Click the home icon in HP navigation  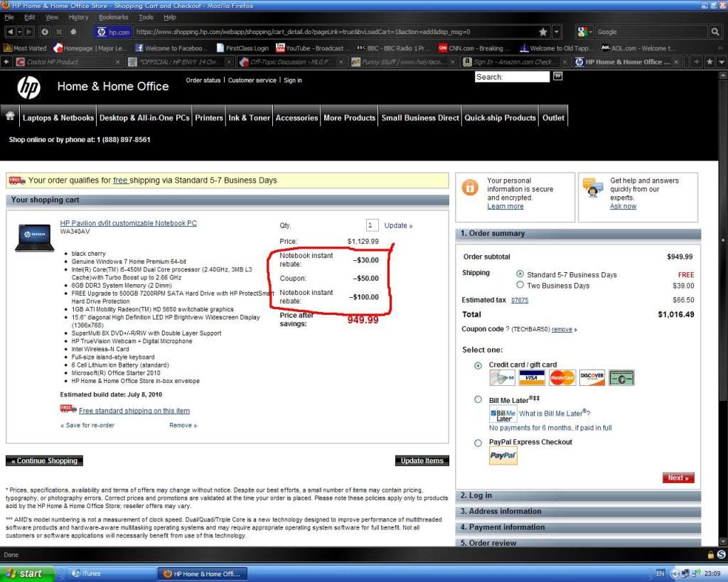pos(10,116)
